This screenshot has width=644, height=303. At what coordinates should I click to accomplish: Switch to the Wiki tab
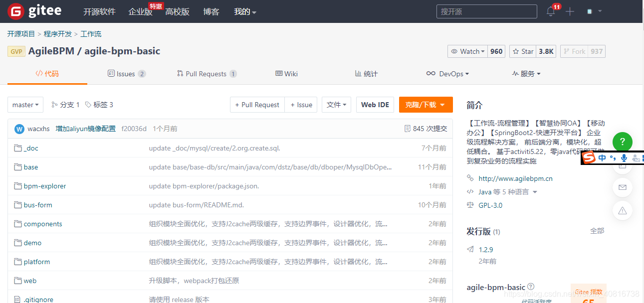coord(286,74)
